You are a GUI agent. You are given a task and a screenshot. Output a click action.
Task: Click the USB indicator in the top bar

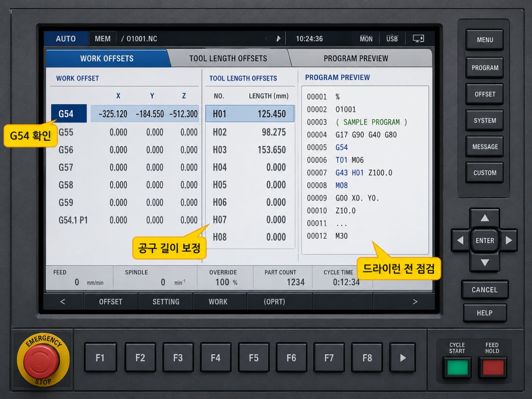(392, 39)
